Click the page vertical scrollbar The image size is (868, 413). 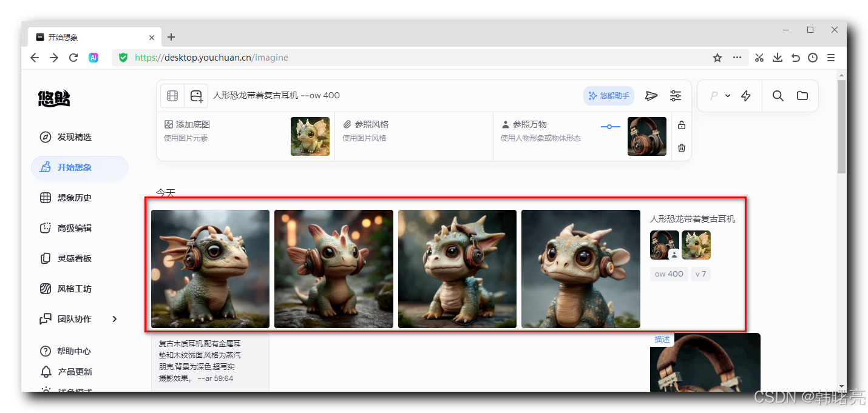tap(841, 127)
